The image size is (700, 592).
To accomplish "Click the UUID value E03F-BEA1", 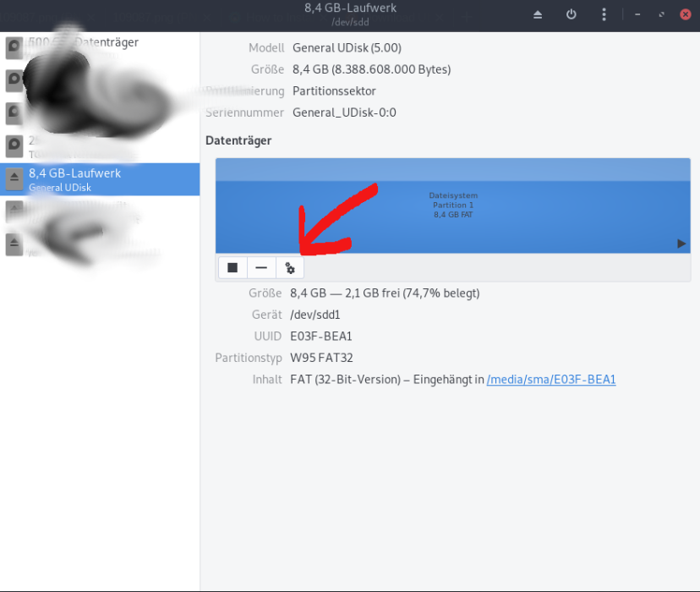I will [x=320, y=336].
